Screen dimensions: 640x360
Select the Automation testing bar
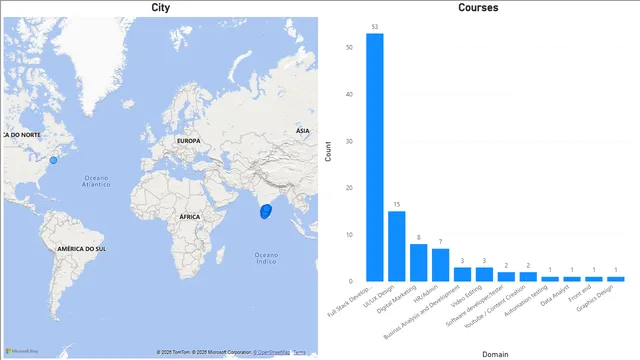(550, 279)
